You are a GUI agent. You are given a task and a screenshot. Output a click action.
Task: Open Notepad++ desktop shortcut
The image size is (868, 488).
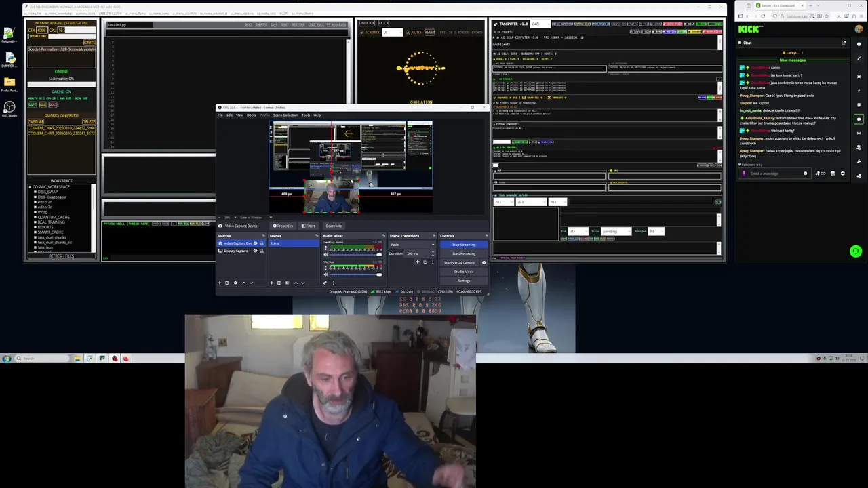(9, 35)
